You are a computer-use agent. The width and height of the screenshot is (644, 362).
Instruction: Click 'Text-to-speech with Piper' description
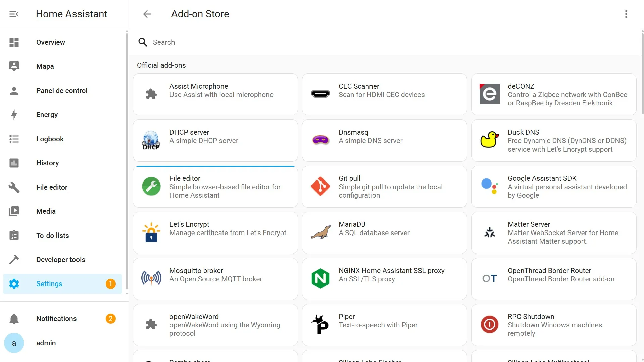click(378, 325)
